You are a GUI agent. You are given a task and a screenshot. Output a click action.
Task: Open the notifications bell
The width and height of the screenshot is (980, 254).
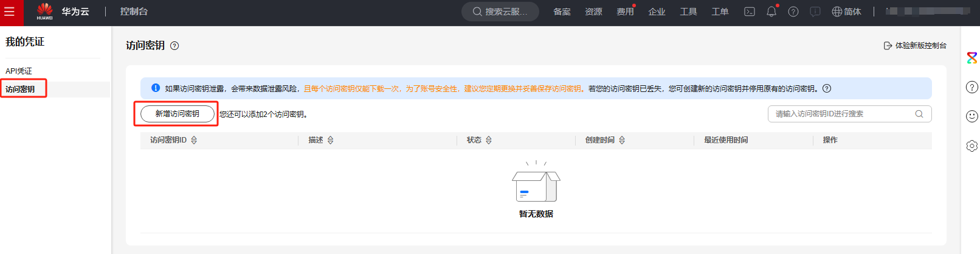(771, 12)
